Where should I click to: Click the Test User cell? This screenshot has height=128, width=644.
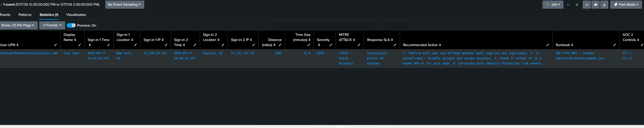click(x=72, y=53)
